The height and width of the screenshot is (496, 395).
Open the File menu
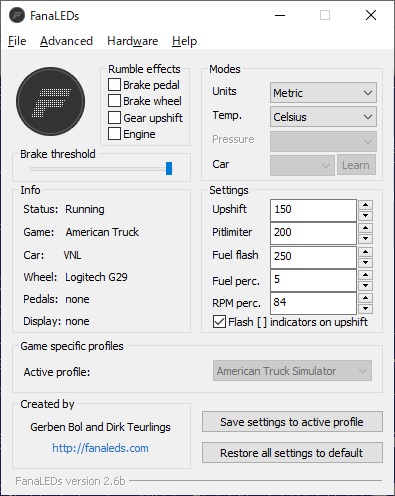pos(17,41)
